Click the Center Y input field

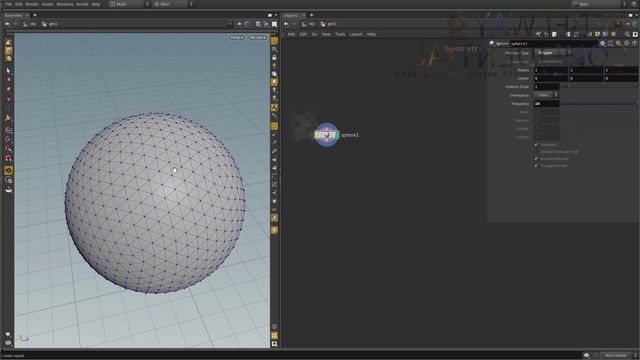coord(586,78)
